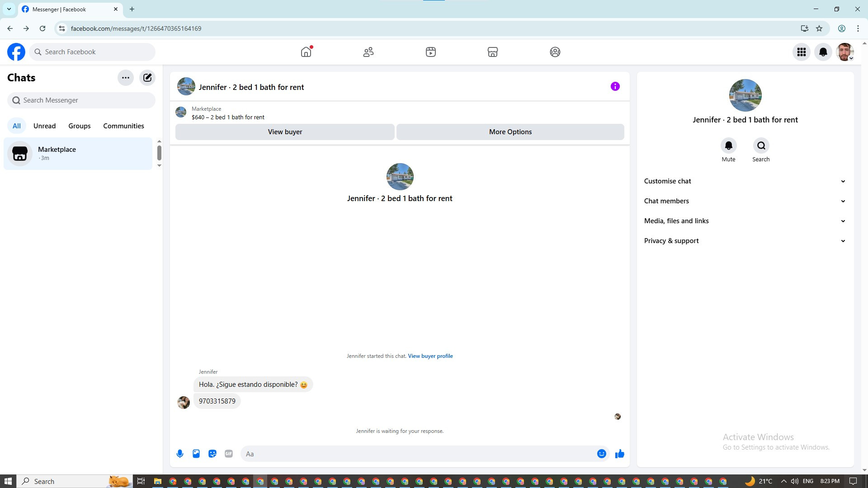Mute this conversation
Image resolution: width=868 pixels, height=488 pixels.
(x=728, y=150)
